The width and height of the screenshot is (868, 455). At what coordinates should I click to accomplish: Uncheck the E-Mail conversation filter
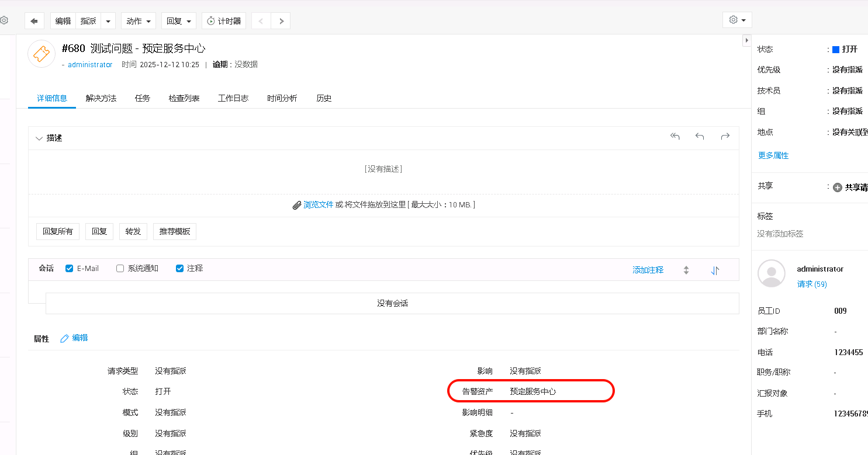70,269
